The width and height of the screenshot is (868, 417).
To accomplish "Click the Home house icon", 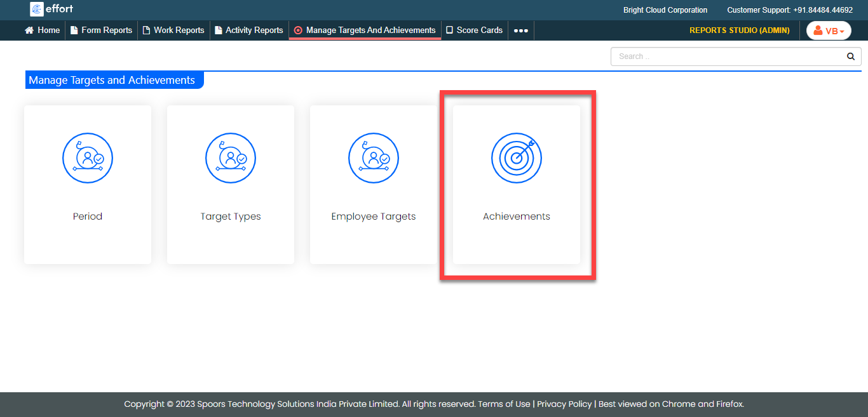I will click(29, 30).
